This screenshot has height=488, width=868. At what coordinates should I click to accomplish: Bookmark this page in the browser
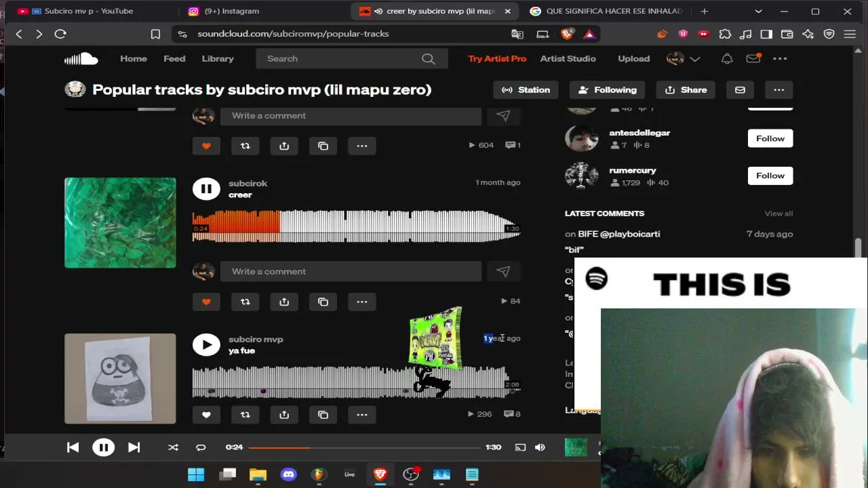click(x=155, y=34)
